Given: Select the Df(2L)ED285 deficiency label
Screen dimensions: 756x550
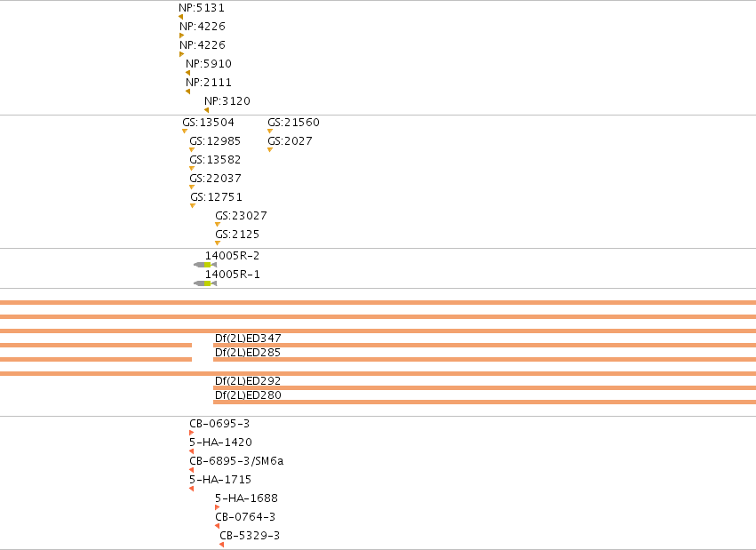Looking at the screenshot, I should tap(248, 353).
